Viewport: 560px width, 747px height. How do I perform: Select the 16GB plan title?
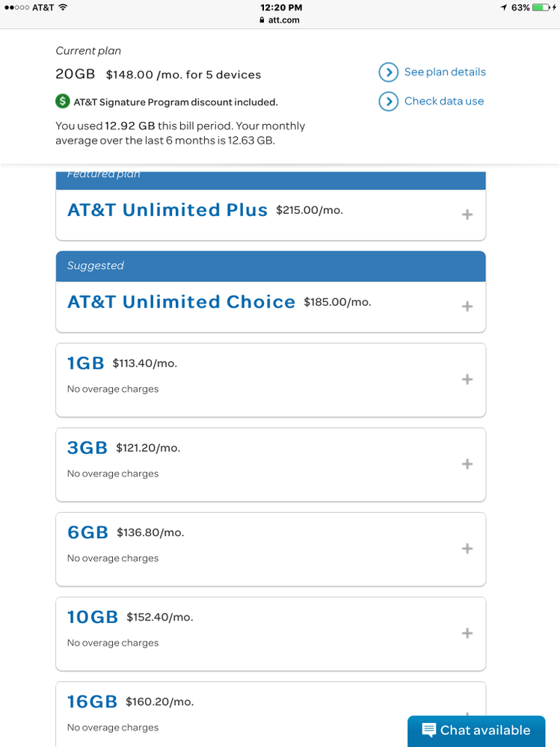[x=92, y=701]
